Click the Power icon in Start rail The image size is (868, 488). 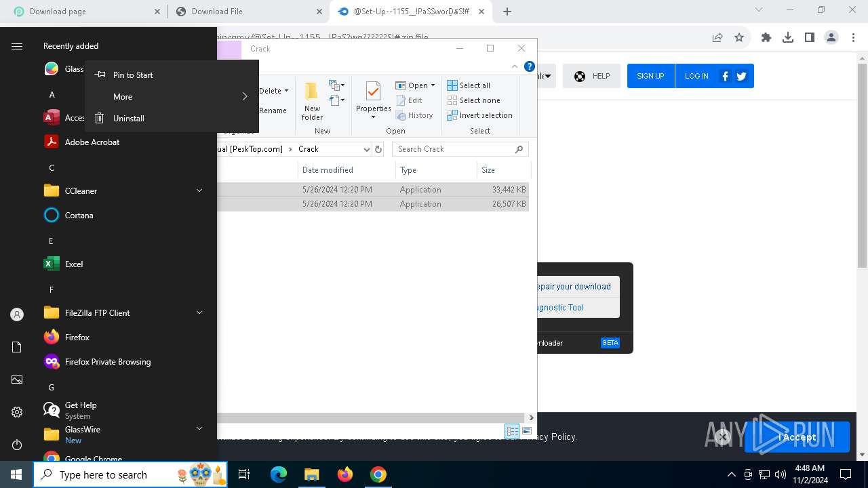click(x=17, y=445)
